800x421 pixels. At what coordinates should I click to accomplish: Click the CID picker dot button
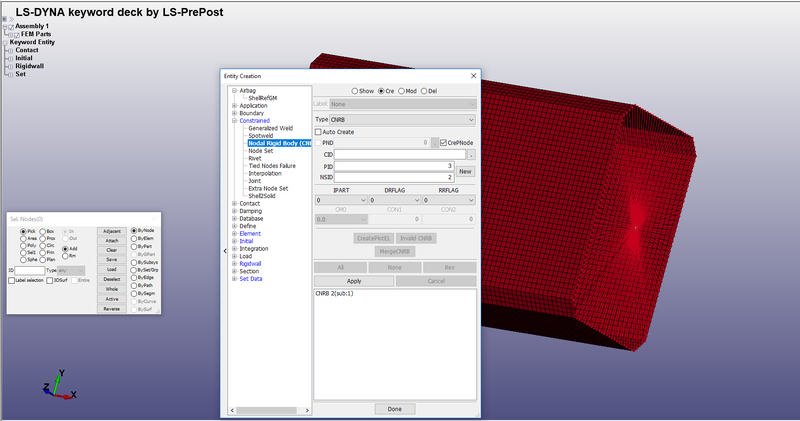(471, 155)
